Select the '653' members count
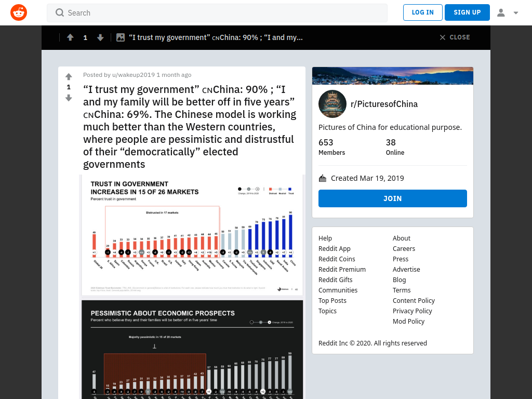Screen dimensions: 532x399 coord(326,142)
